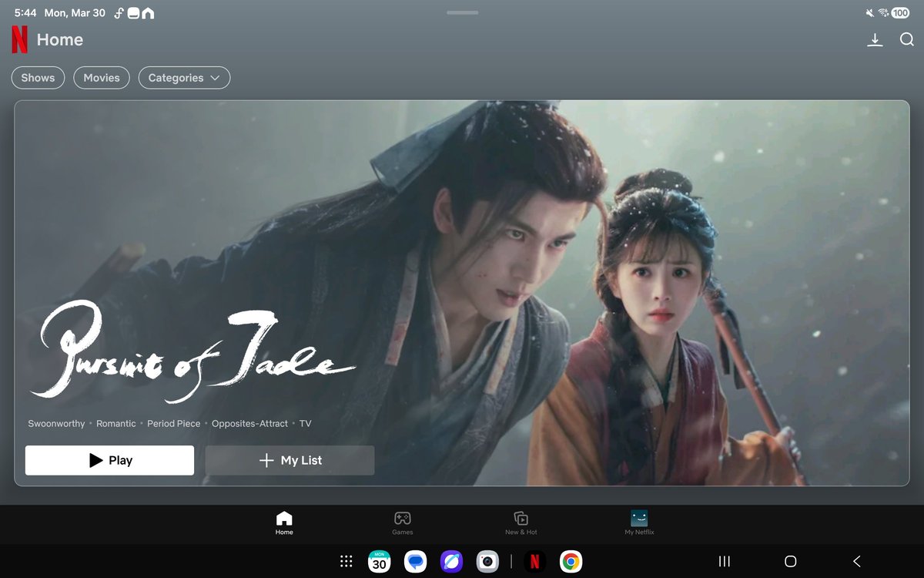Tap the date Mon, Mar 30
Viewport: 924px width, 578px height.
click(x=75, y=13)
